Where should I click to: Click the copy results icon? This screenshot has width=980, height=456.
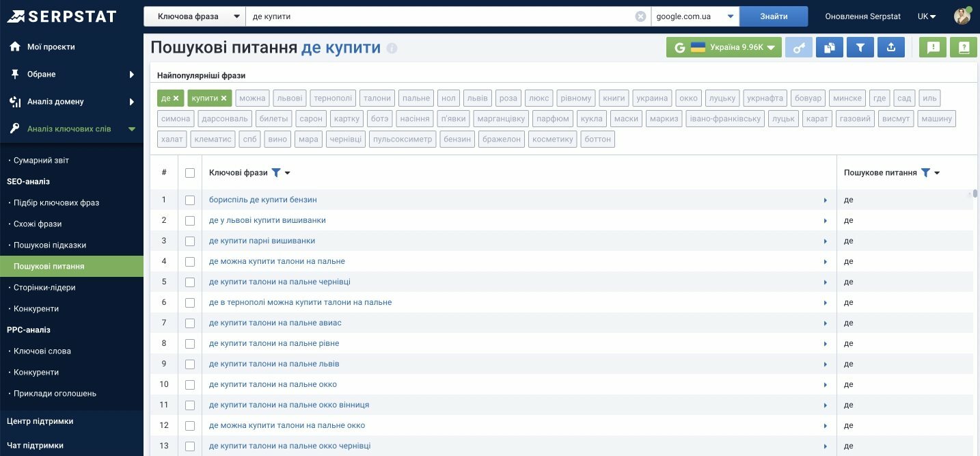(829, 47)
